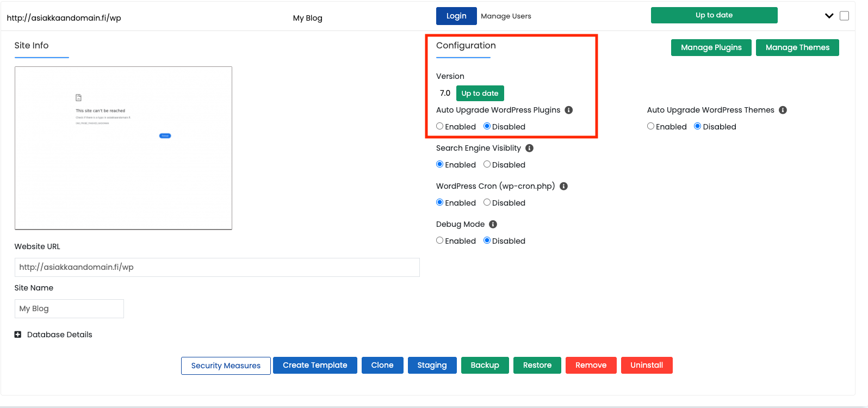Expand Database Details plus icon
This screenshot has height=408, width=868.
pos(18,335)
